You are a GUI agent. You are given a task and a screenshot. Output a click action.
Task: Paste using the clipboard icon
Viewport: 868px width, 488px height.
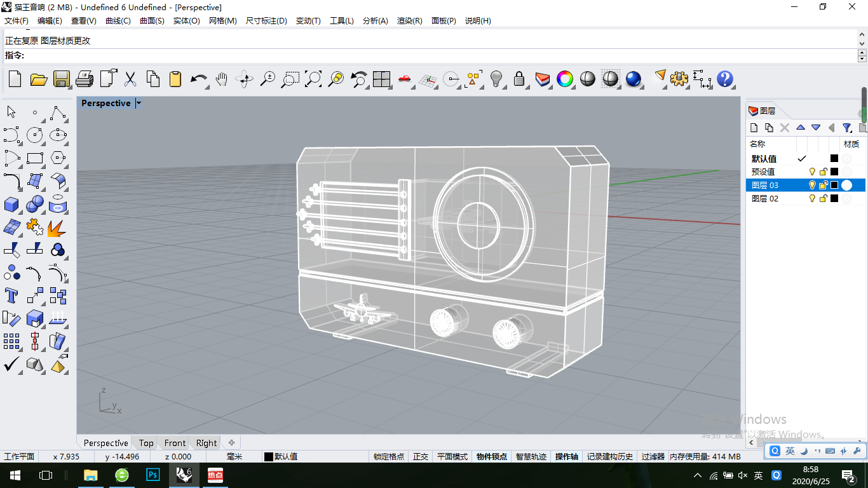coord(176,79)
